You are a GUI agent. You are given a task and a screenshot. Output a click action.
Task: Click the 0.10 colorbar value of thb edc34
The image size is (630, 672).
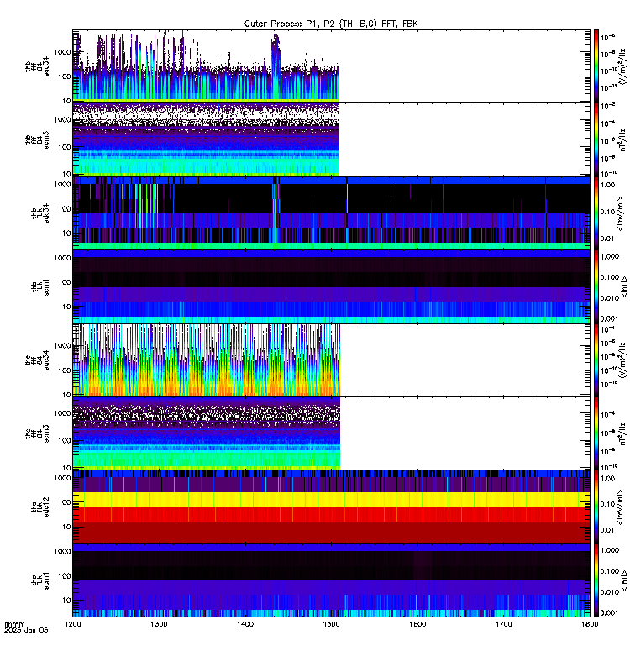click(607, 212)
